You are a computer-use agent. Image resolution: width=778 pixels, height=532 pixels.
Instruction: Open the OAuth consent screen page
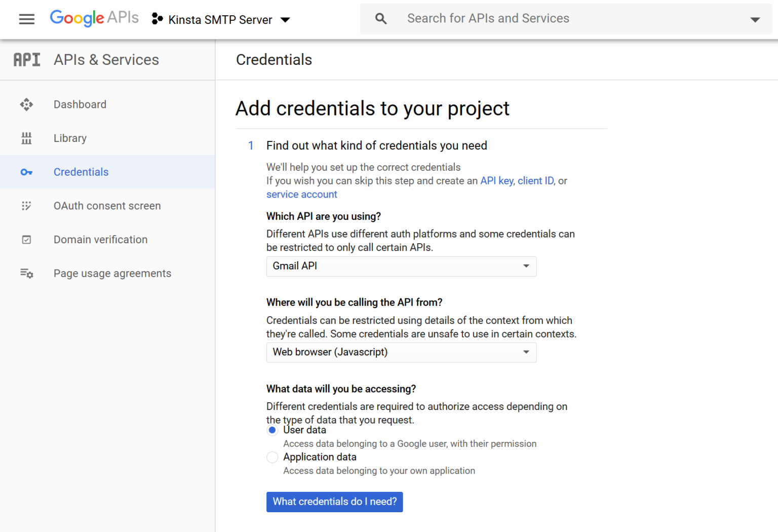(x=107, y=206)
